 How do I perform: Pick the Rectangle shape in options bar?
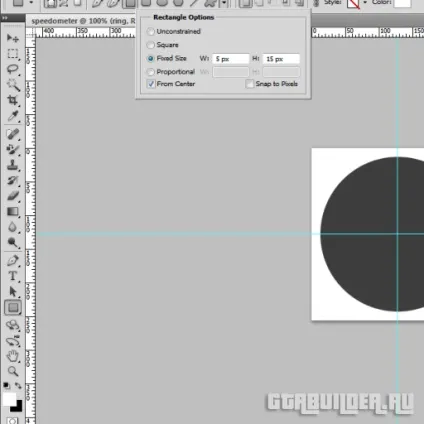[129, 3]
